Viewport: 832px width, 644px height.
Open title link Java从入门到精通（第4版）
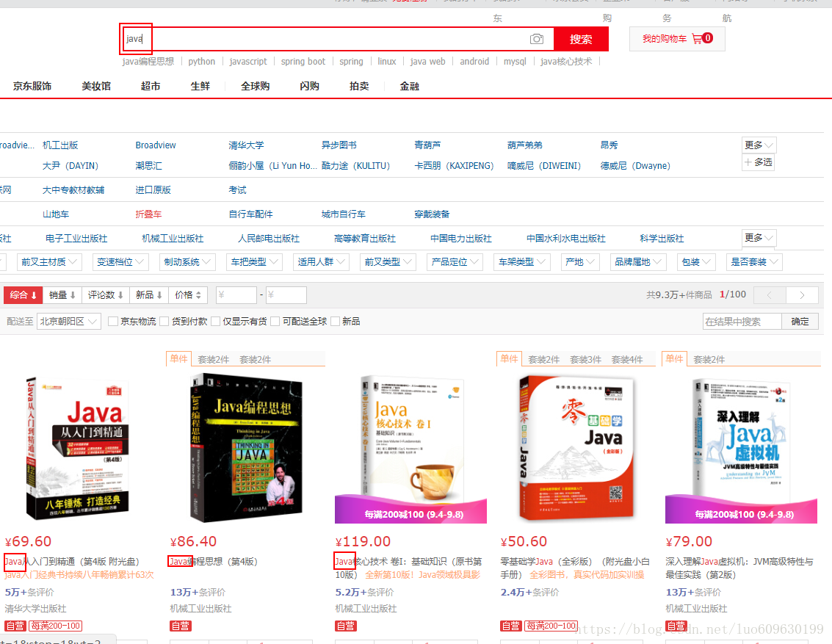pyautogui.click(x=72, y=561)
